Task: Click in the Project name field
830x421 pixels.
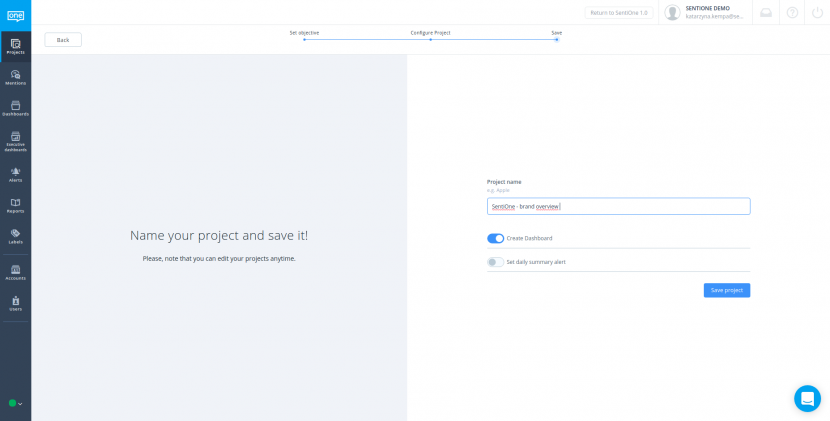Action: click(x=618, y=206)
